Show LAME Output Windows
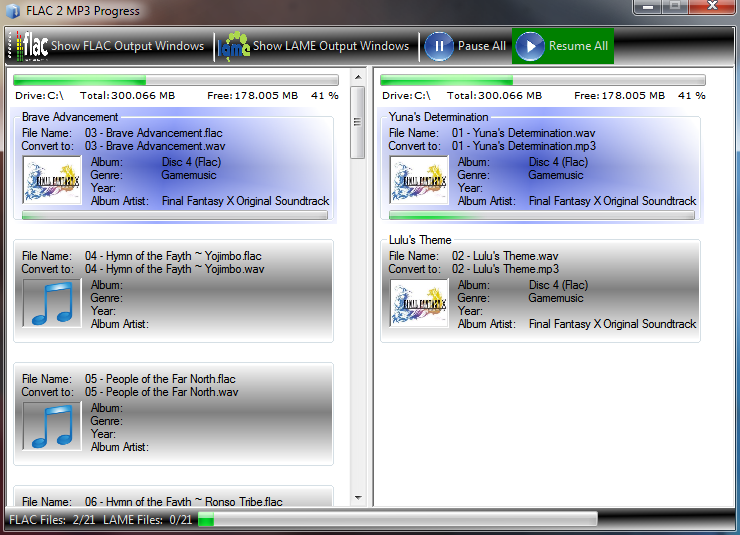The height and width of the screenshot is (535, 740). [x=331, y=46]
